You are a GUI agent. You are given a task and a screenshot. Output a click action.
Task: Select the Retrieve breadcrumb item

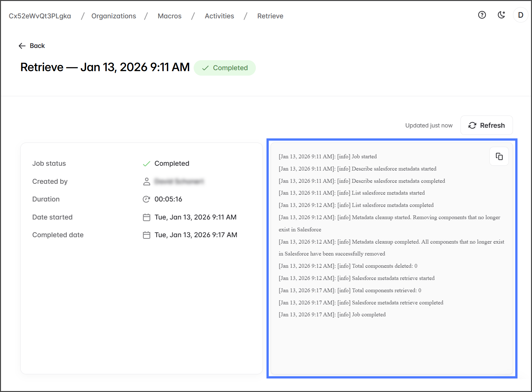click(270, 16)
